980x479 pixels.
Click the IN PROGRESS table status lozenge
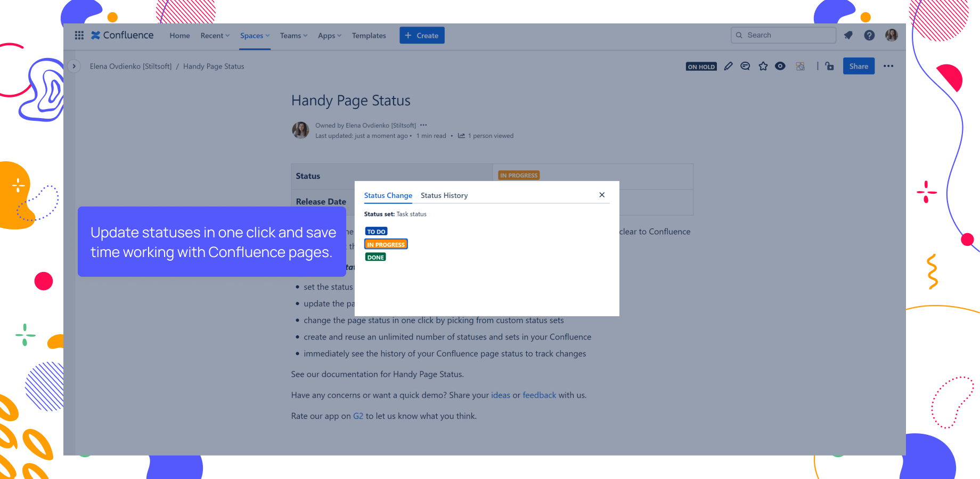coord(519,175)
